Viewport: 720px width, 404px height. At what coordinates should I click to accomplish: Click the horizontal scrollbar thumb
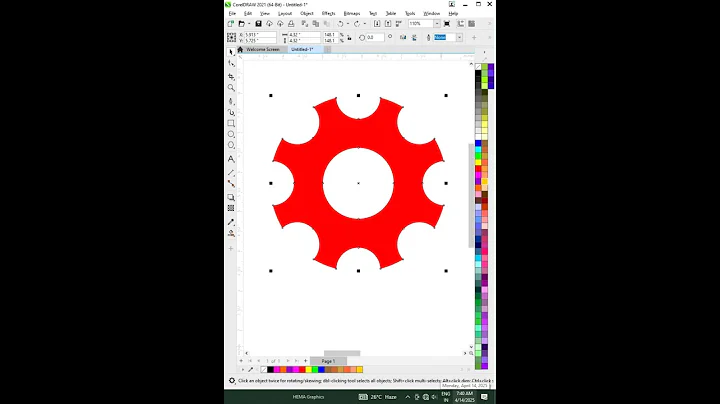pos(342,353)
